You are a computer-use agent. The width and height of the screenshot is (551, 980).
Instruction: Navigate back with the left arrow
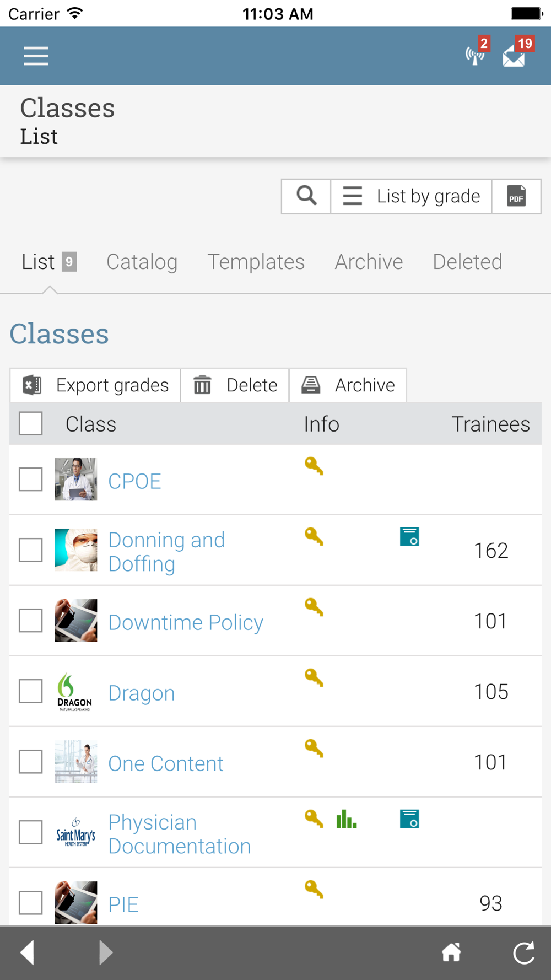[28, 952]
